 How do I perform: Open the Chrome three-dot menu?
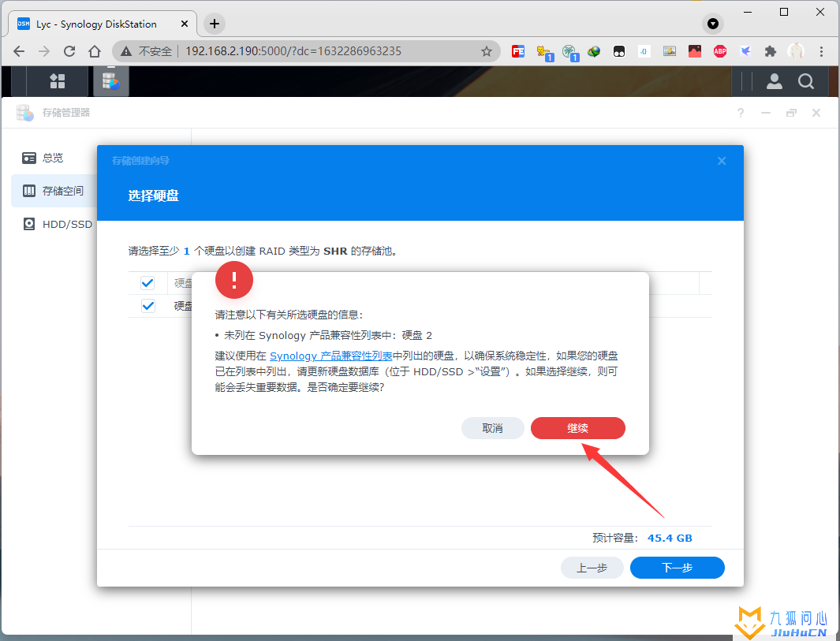click(821, 51)
